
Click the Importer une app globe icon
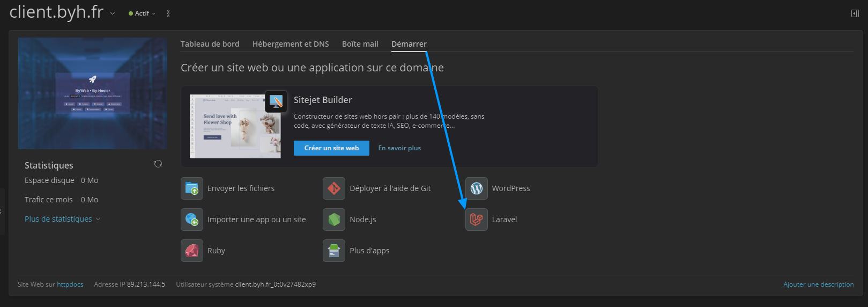click(x=192, y=220)
